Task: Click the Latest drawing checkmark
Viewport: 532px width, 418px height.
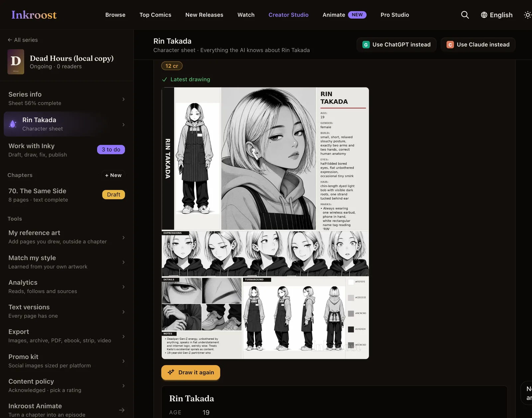Action: pyautogui.click(x=164, y=79)
